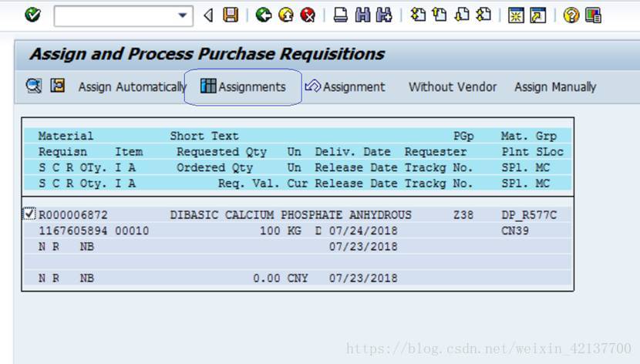Viewport: 640px width, 364px height.
Task: Click the Without Vendor button
Action: click(x=453, y=87)
